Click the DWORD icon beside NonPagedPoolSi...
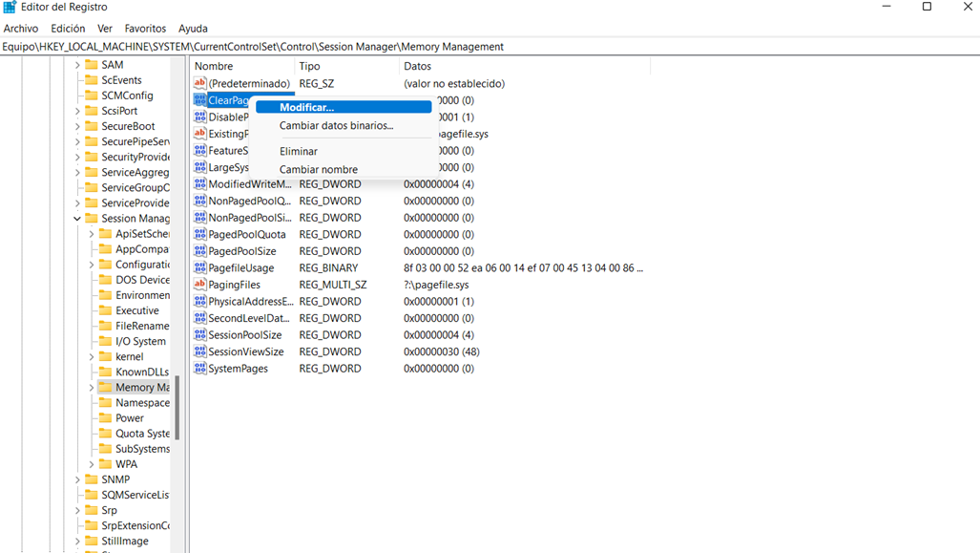This screenshot has height=553, width=980. 200,218
